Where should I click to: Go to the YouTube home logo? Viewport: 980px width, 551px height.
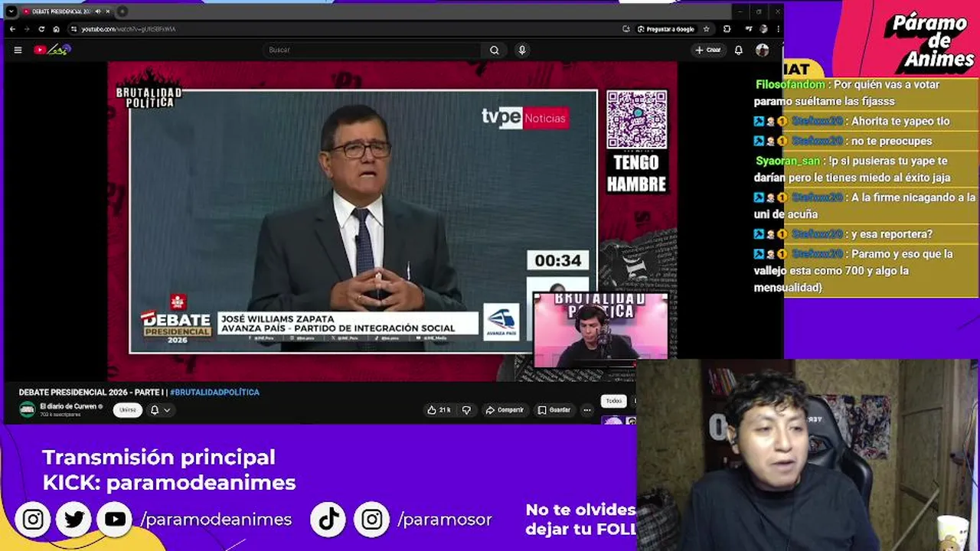(x=51, y=50)
